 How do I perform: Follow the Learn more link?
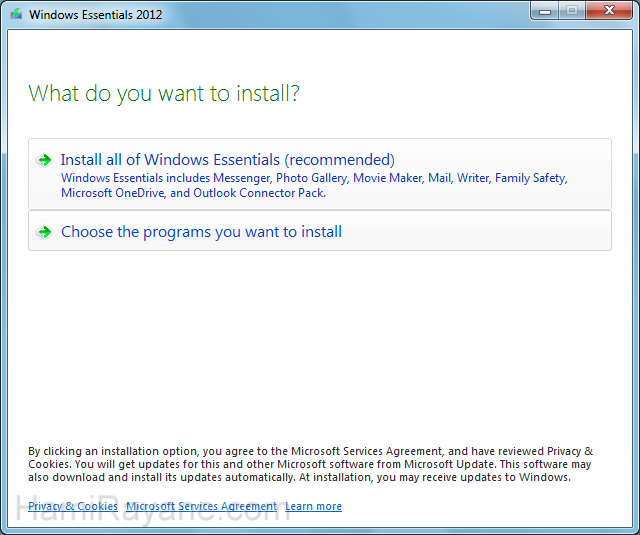(x=313, y=506)
